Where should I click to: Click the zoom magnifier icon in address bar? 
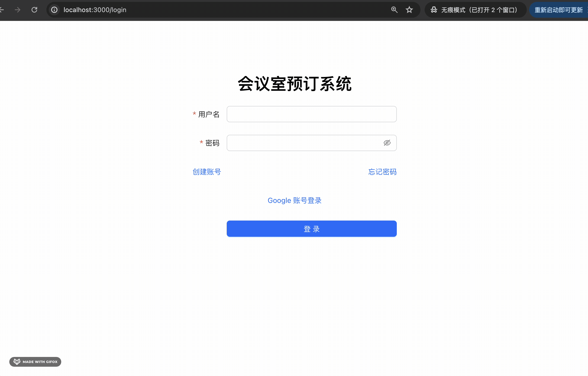(x=394, y=10)
